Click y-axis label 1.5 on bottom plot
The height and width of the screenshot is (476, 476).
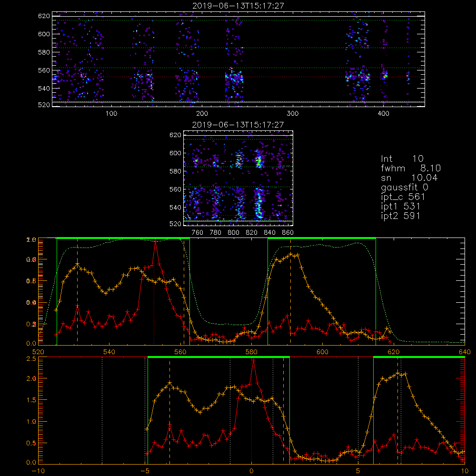point(32,400)
